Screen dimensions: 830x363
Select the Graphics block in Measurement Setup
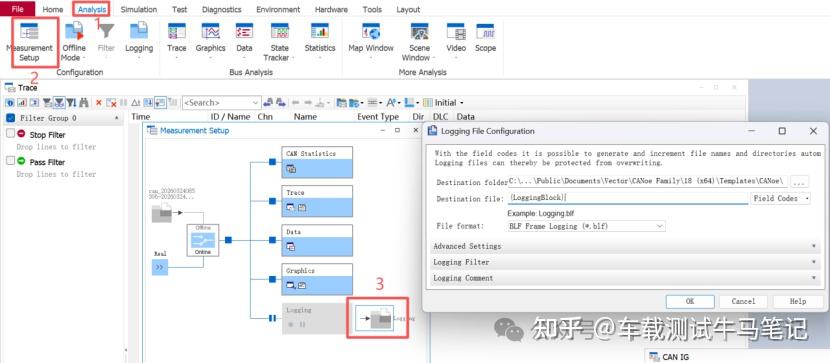point(317,279)
